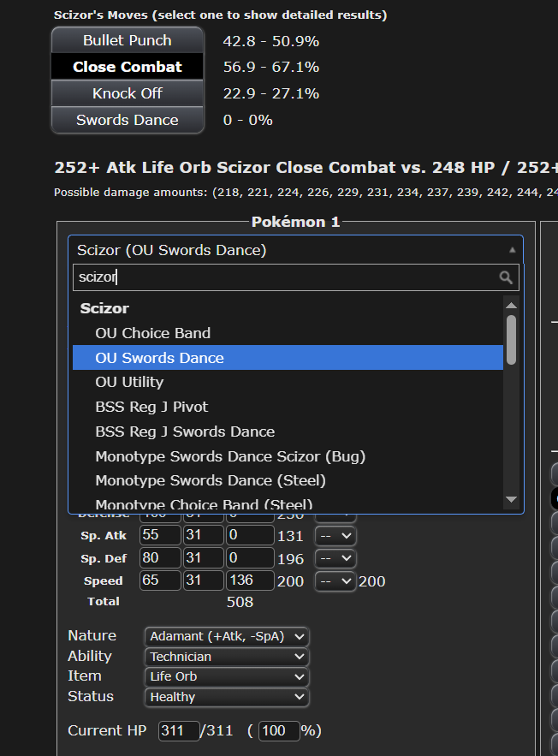Screen dimensions: 558x756
Task: Click the HP percentage field
Action: pyautogui.click(x=280, y=731)
